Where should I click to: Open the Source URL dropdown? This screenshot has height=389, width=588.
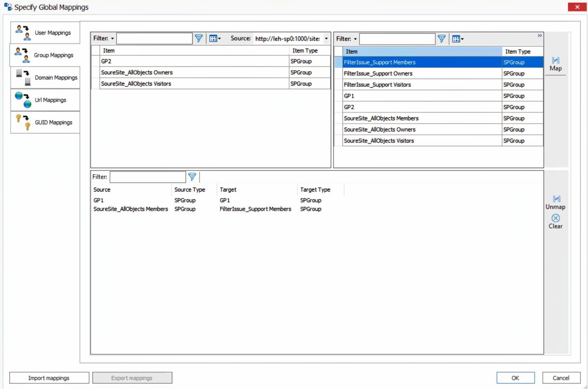click(x=326, y=39)
